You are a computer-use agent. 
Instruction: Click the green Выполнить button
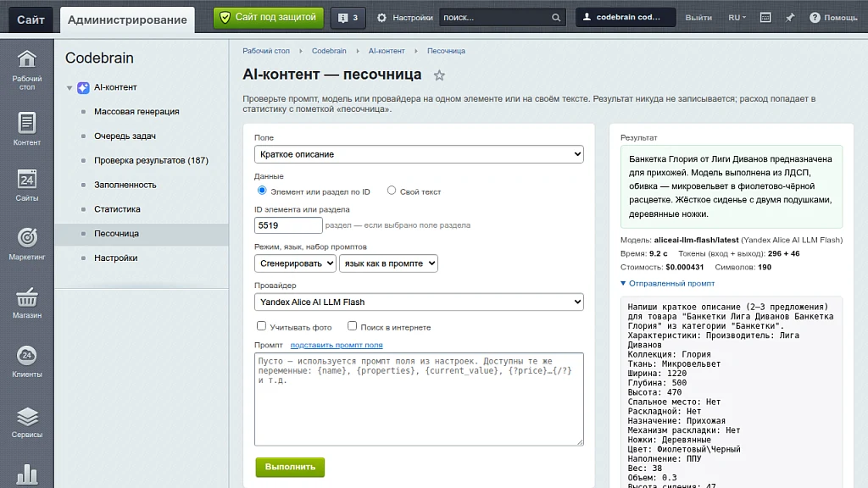(x=290, y=467)
